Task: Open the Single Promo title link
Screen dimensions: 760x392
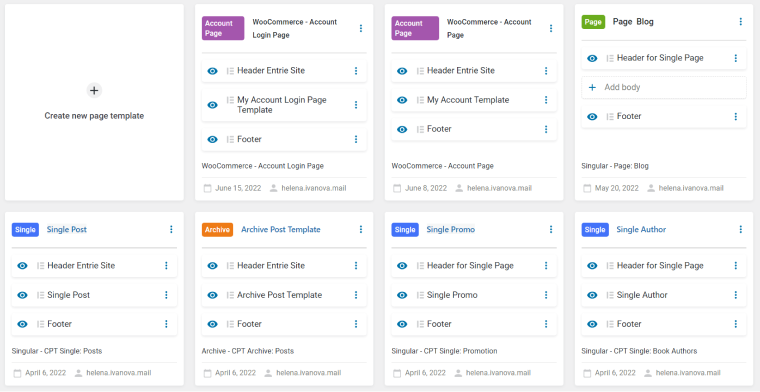Action: 451,230
